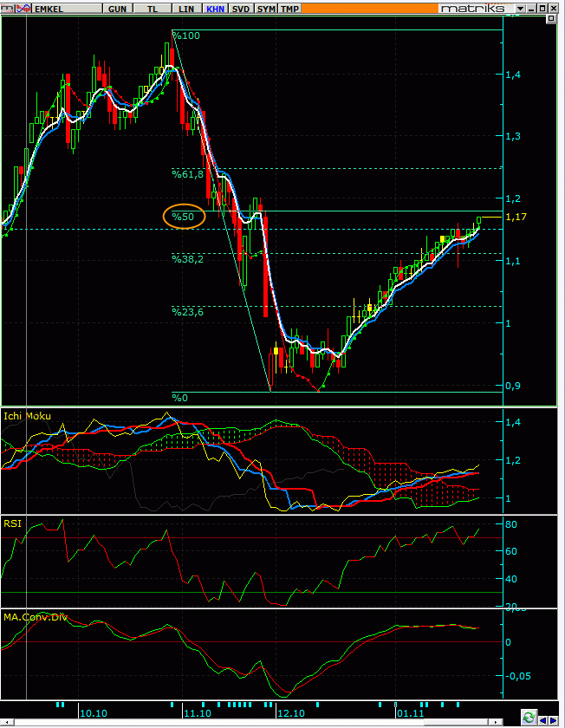Screen dimensions: 565x728
Task: Click the horizontal time scrollbar thumb
Action: pos(457,723)
